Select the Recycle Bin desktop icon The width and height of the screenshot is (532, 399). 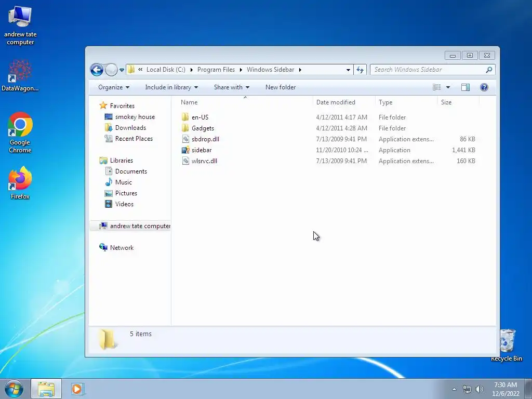pos(507,345)
